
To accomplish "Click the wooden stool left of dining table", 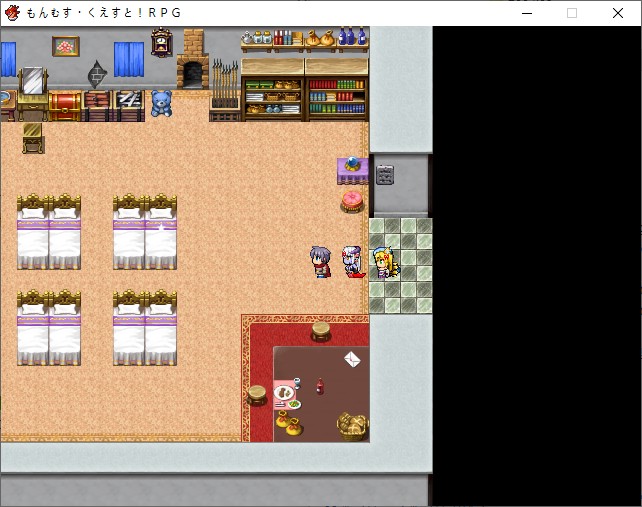I will point(257,395).
